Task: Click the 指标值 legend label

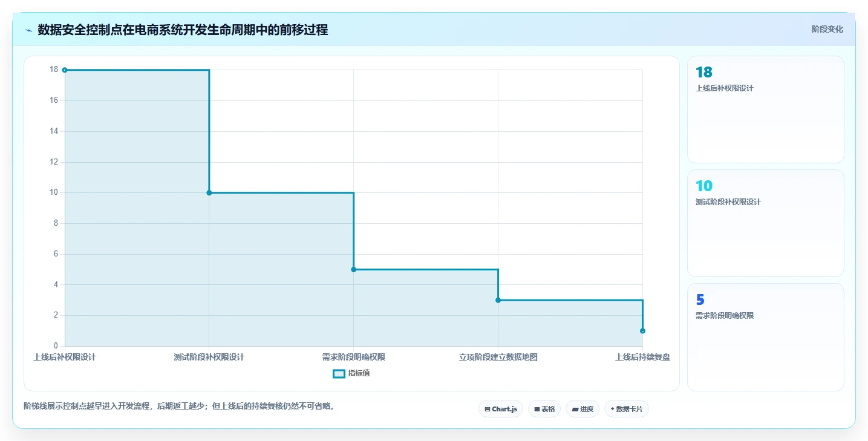Action: [x=359, y=373]
